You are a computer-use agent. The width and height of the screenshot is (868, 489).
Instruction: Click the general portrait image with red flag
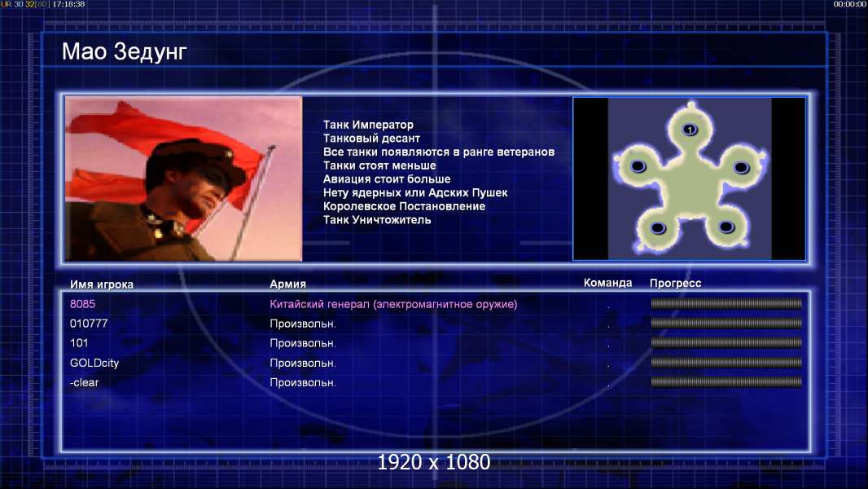tap(184, 178)
